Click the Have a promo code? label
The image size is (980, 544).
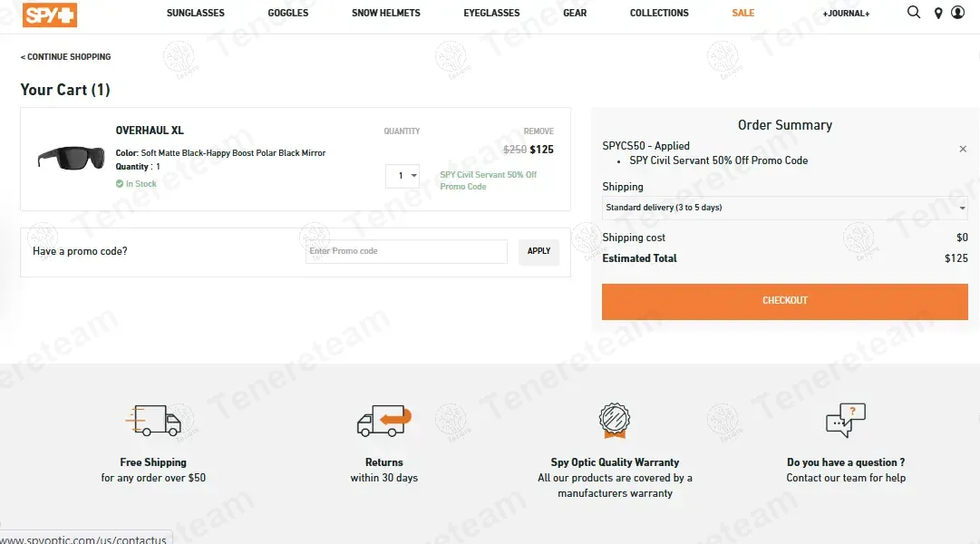pyautogui.click(x=80, y=251)
